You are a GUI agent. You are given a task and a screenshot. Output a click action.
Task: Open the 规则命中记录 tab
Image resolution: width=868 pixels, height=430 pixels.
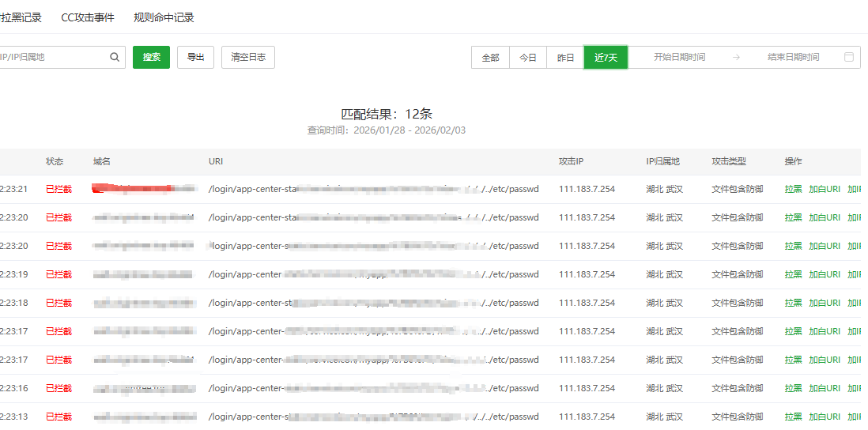[x=164, y=17]
